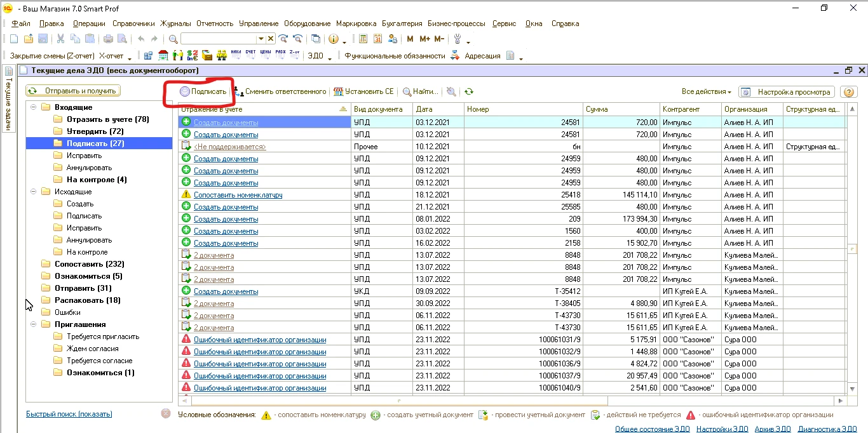Select the Сопоставить (232) folder
Viewport: 868px width, 433px height.
click(x=89, y=264)
